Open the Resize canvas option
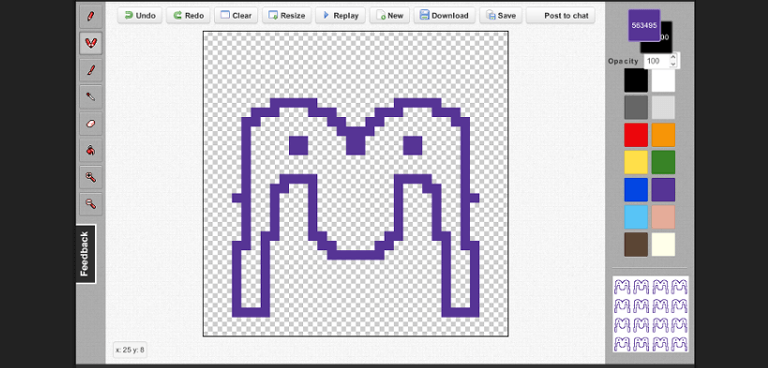 click(x=287, y=15)
